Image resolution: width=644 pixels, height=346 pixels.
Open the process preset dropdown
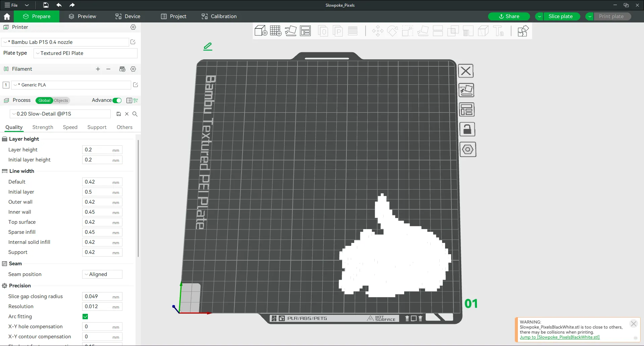click(x=60, y=114)
